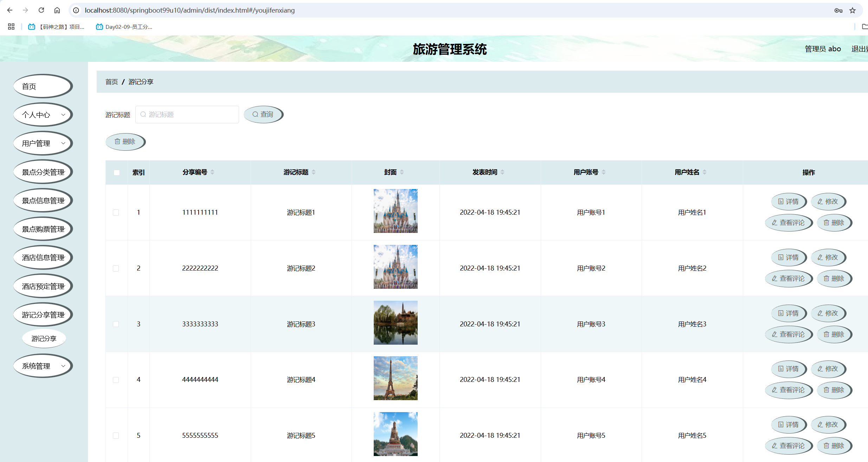Open Eiffel Tower cover thumbnail of 游记标题4
Screen dimensions: 868x462
point(396,378)
